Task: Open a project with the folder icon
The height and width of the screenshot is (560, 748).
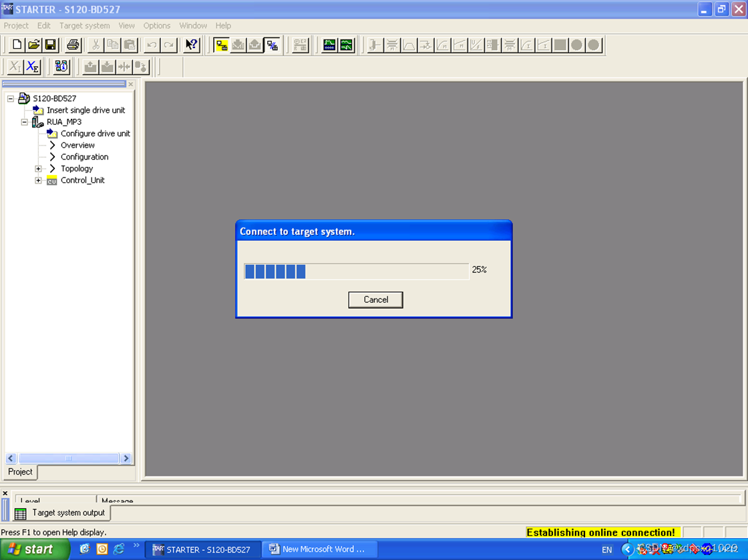Action: tap(34, 45)
